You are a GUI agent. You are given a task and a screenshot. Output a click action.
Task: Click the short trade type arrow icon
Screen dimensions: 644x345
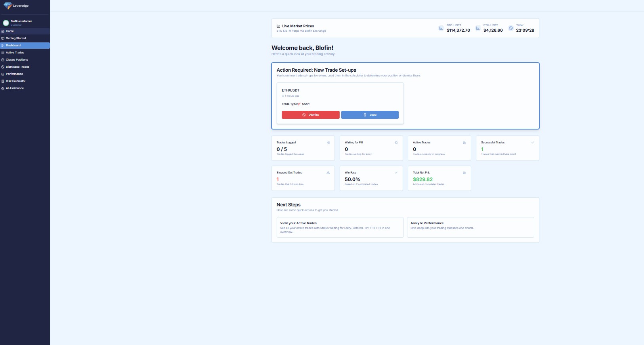(x=299, y=104)
